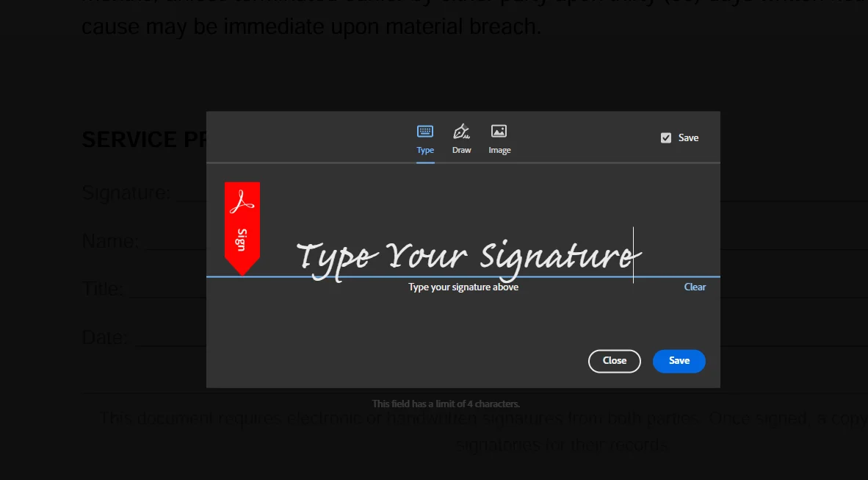This screenshot has width=868, height=480.
Task: Click the red Adobe Sign marker
Action: coord(242,229)
